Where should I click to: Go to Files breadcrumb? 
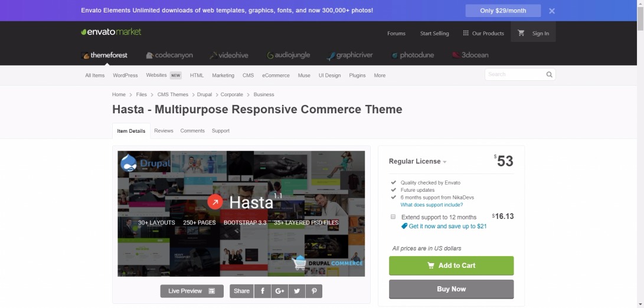click(141, 94)
